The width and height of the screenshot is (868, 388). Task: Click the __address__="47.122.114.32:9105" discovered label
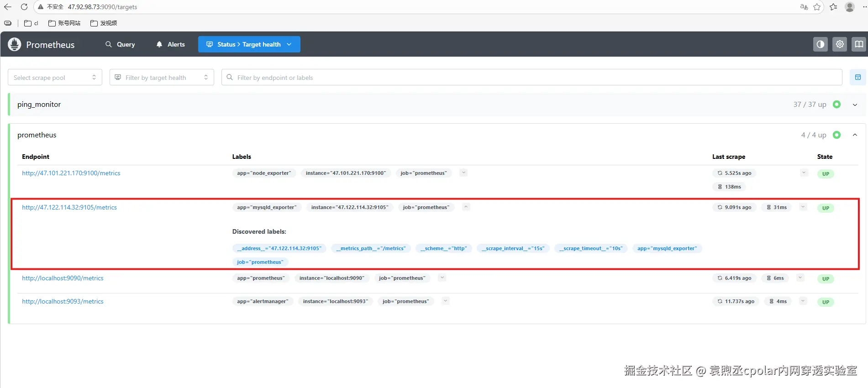279,248
